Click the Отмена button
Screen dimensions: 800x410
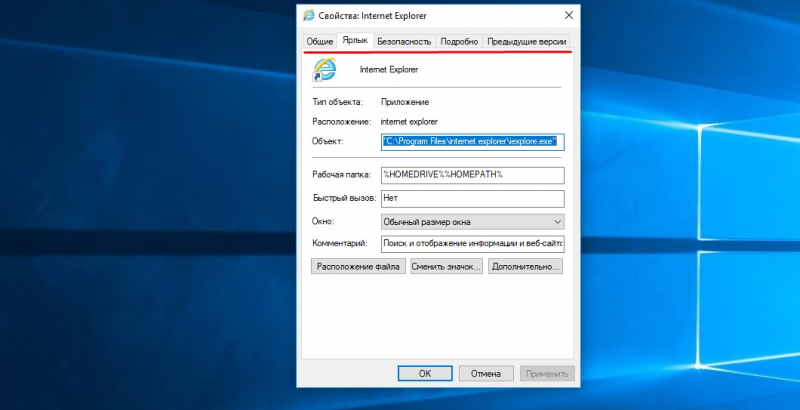point(486,373)
